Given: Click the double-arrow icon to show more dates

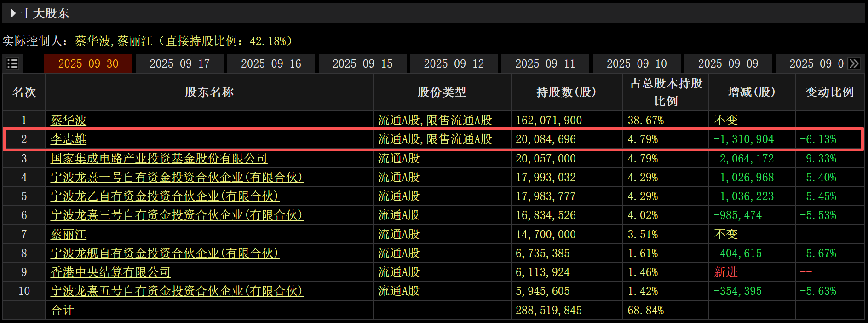Looking at the screenshot, I should pyautogui.click(x=854, y=63).
